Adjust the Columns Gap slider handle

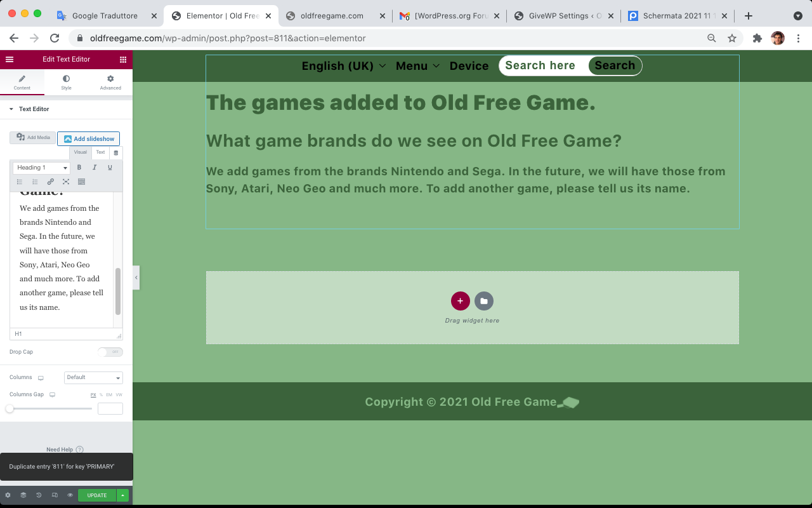click(10, 409)
